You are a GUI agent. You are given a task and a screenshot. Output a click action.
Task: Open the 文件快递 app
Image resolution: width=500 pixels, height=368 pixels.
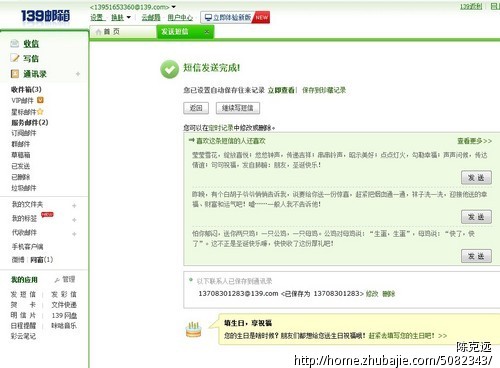tap(64, 305)
